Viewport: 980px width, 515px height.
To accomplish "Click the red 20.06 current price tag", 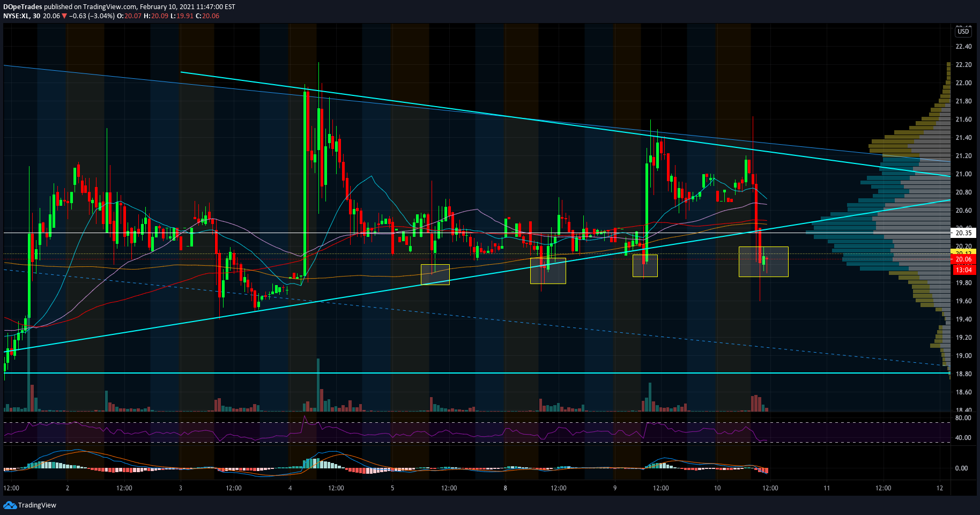I will pos(963,259).
